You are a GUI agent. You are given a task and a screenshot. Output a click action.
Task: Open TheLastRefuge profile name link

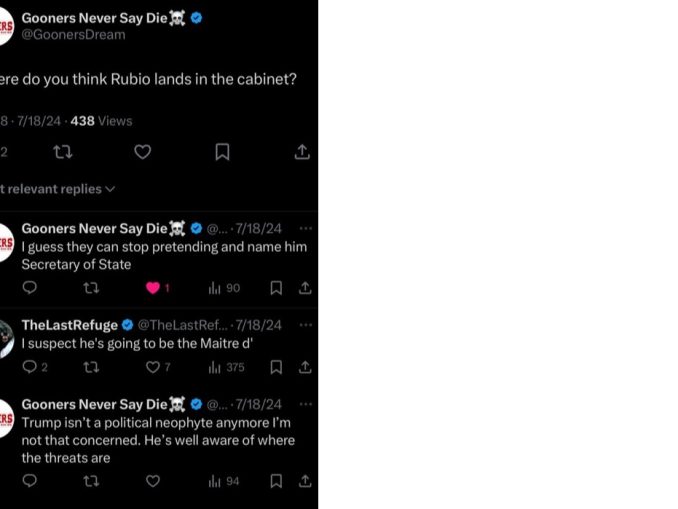(69, 325)
